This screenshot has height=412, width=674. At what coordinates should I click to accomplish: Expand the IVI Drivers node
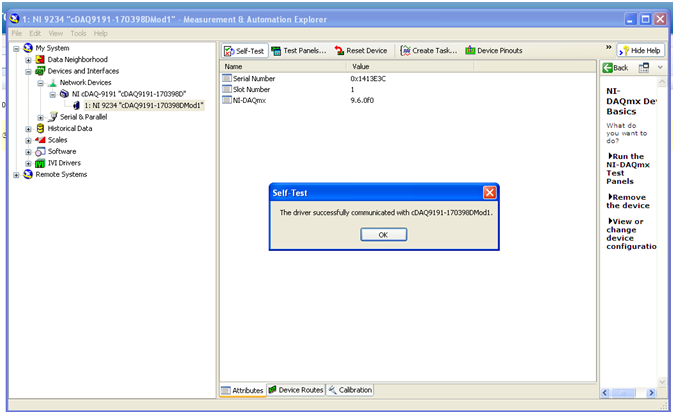pyautogui.click(x=28, y=163)
